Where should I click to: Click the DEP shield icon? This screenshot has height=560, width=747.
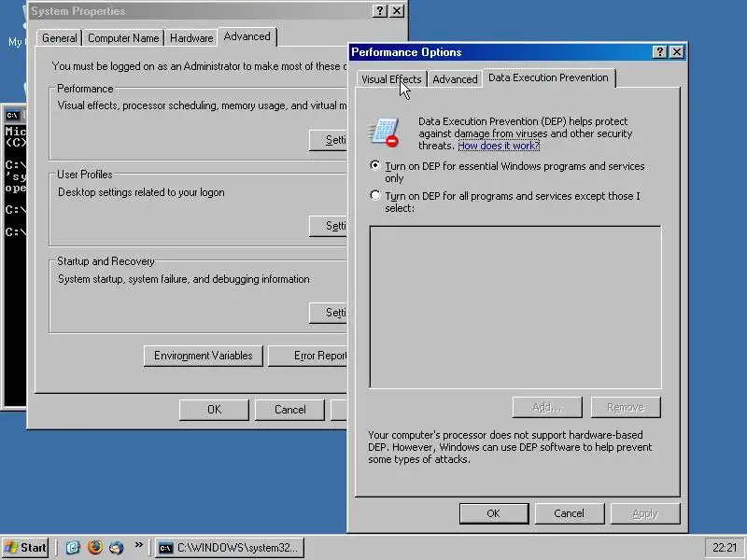tap(384, 133)
